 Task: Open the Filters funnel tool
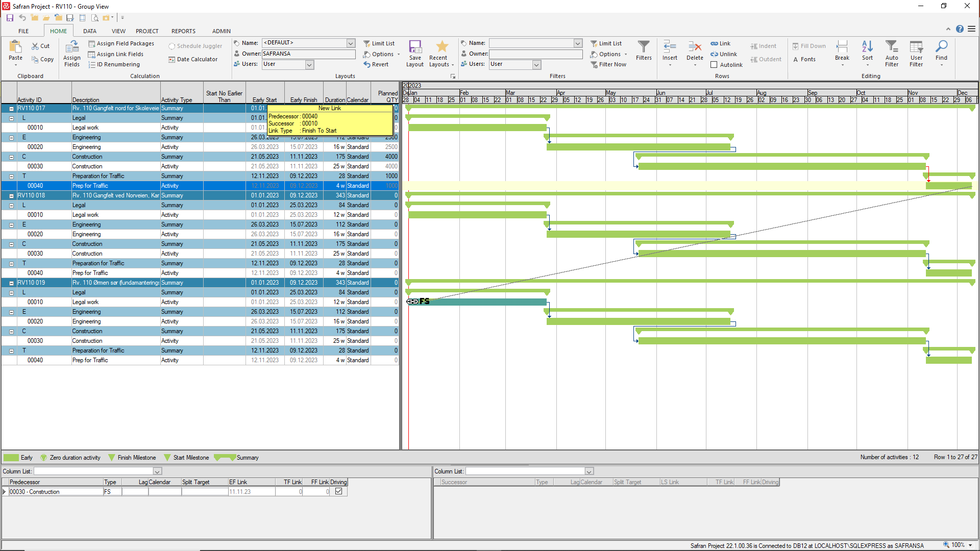tap(644, 51)
